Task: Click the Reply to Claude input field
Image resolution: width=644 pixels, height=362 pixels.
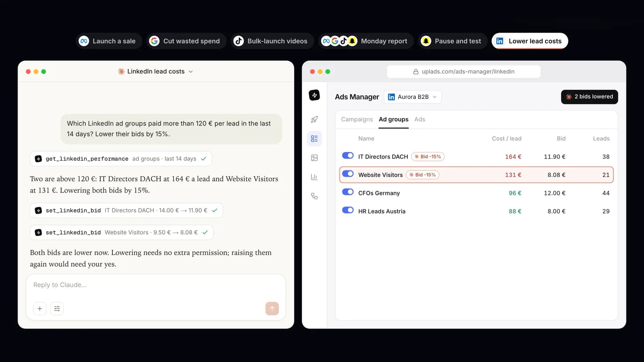Action: pos(156,285)
